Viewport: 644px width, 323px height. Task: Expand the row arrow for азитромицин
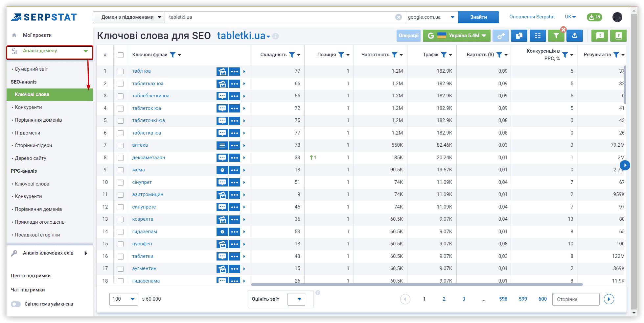click(244, 195)
